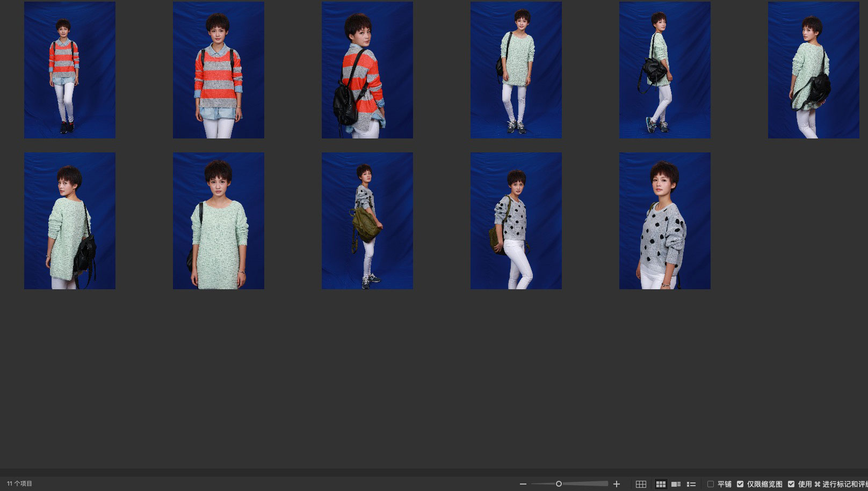Click the minus icon to shrink thumbnails
Image resolution: width=868 pixels, height=491 pixels.
coord(523,484)
